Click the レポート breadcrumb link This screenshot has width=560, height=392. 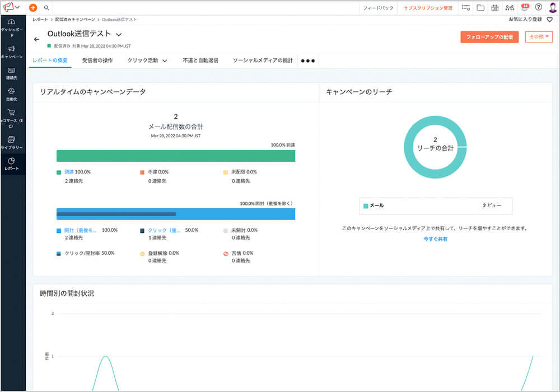40,19
